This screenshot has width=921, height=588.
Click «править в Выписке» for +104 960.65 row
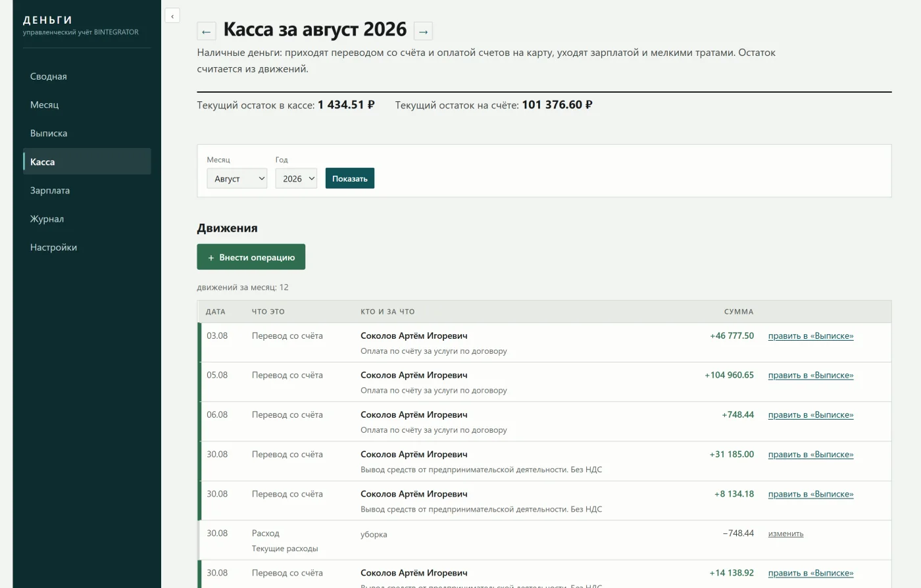810,376
